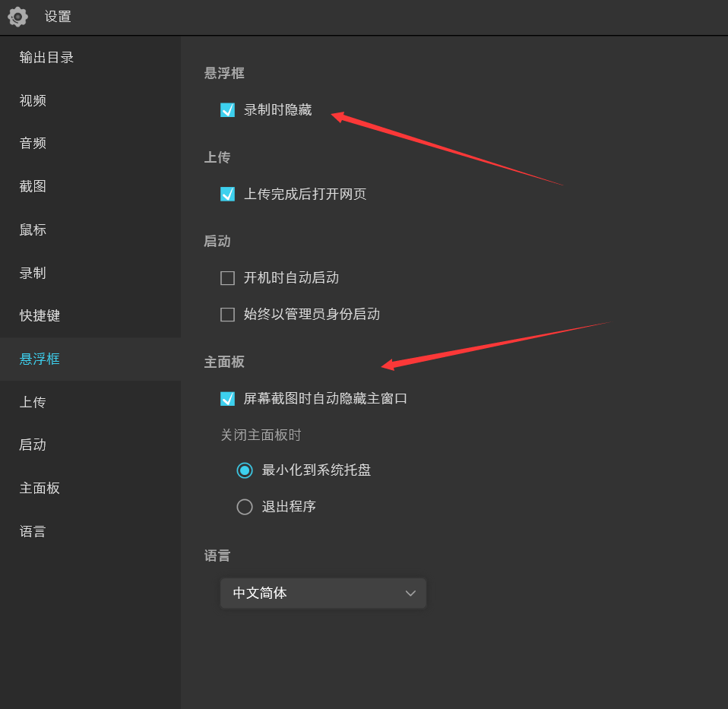
Task: Click the settings gear icon in title bar
Action: (17, 17)
